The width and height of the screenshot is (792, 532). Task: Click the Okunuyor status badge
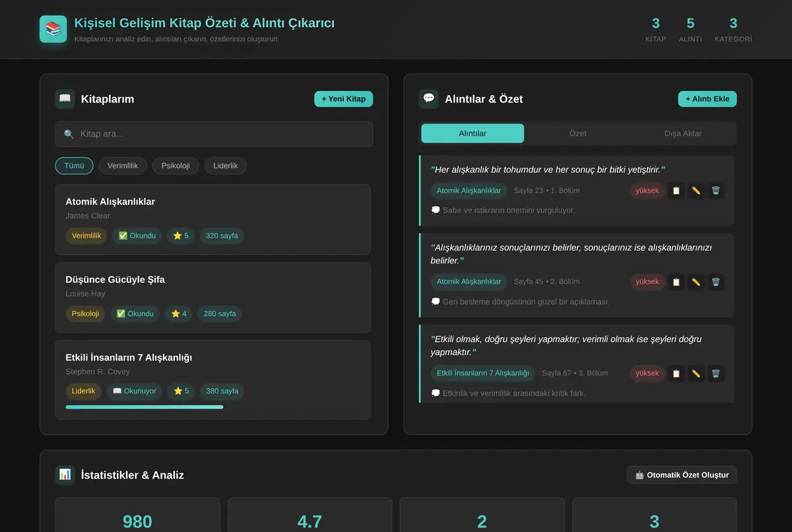click(135, 391)
